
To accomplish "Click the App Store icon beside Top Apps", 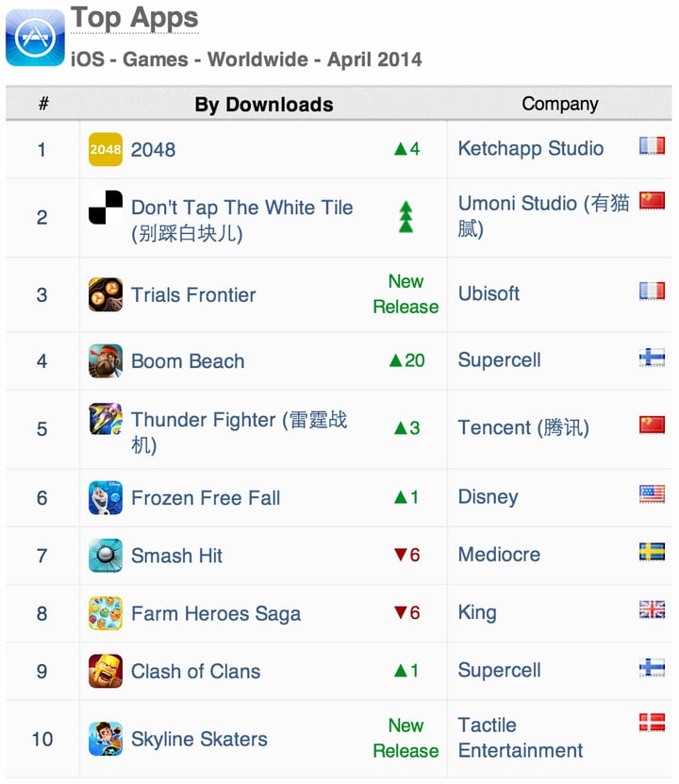I will click(x=35, y=38).
